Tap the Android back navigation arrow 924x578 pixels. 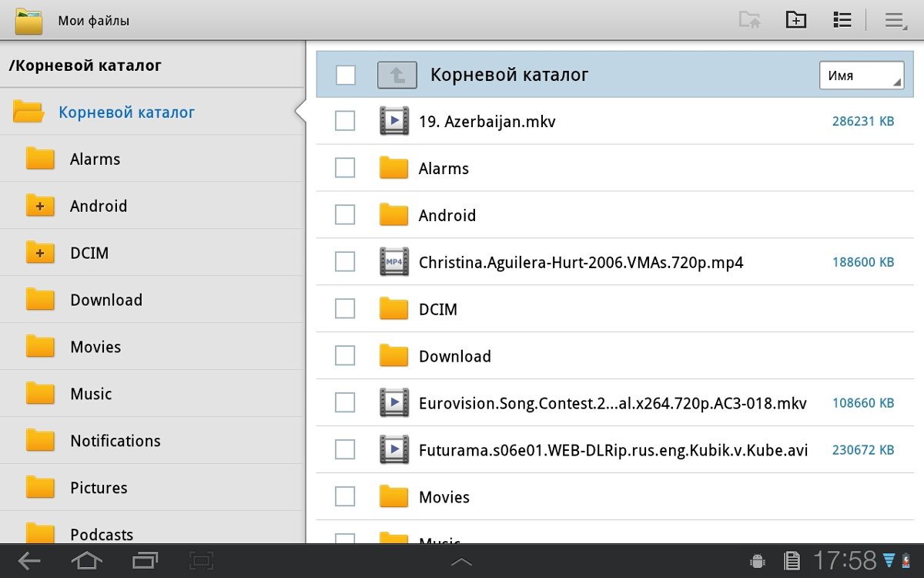[29, 561]
